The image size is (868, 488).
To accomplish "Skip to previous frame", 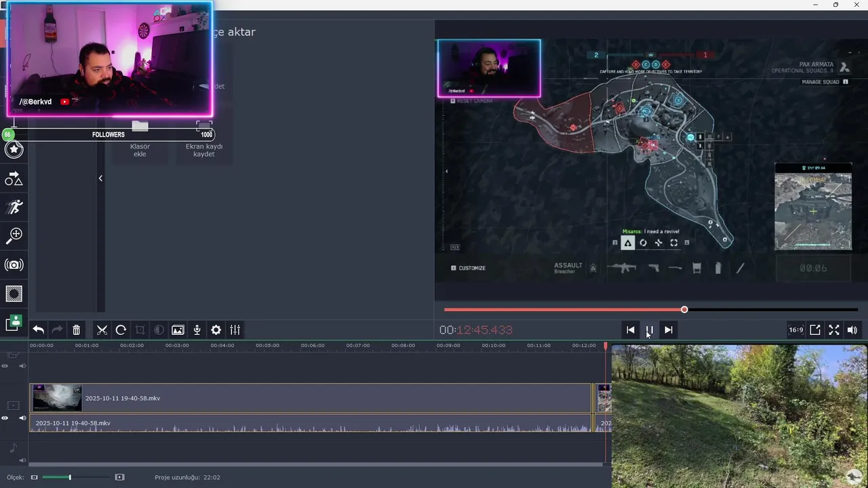I will (x=630, y=330).
